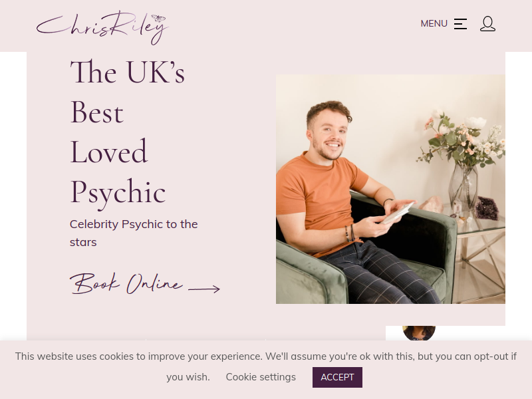Click the subtitle Celebrity Psychic to the stars
This screenshot has height=399, width=532.
[x=134, y=233]
